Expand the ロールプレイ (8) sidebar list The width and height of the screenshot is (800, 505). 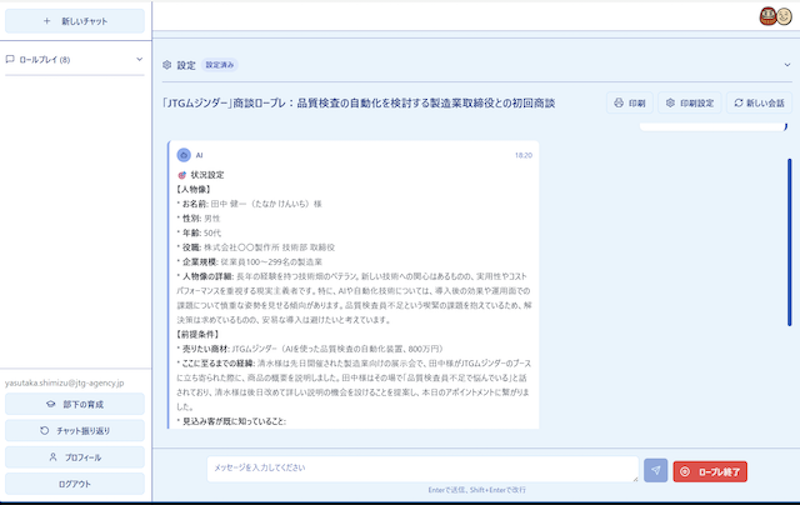[139, 60]
